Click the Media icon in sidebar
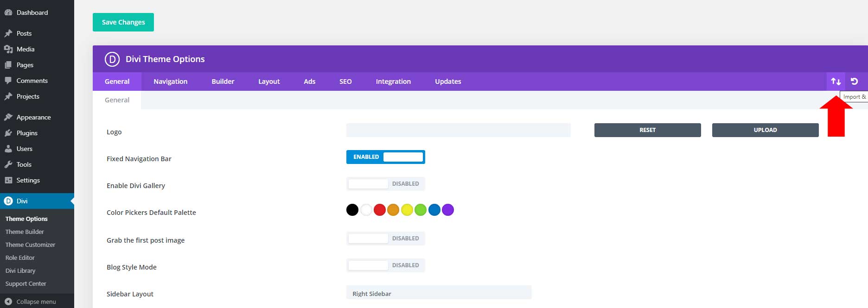This screenshot has height=308, width=868. (8, 49)
